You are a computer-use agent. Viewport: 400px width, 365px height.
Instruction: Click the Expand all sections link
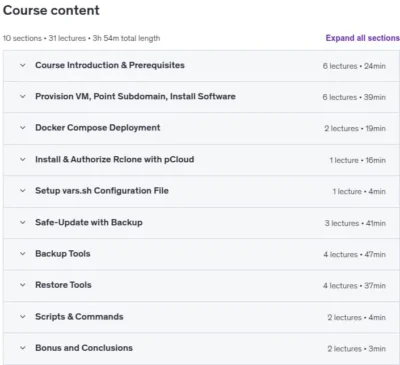[363, 38]
